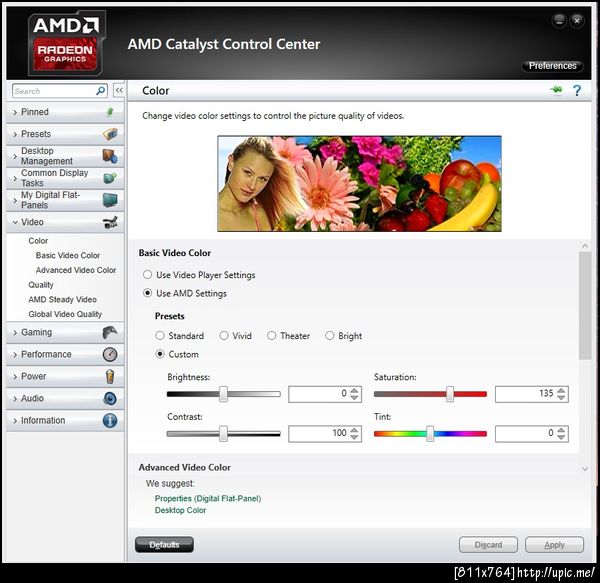The height and width of the screenshot is (583, 600).
Task: Open Basic Video Color page
Action: tap(68, 255)
